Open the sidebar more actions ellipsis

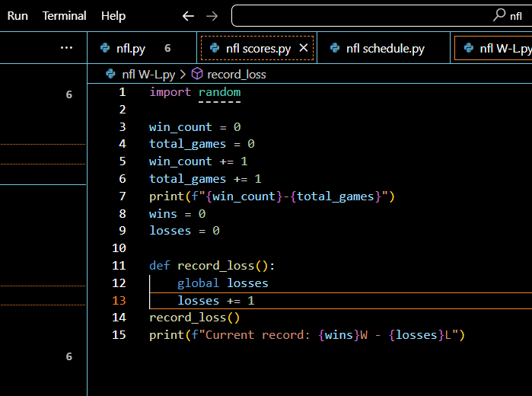[66, 48]
